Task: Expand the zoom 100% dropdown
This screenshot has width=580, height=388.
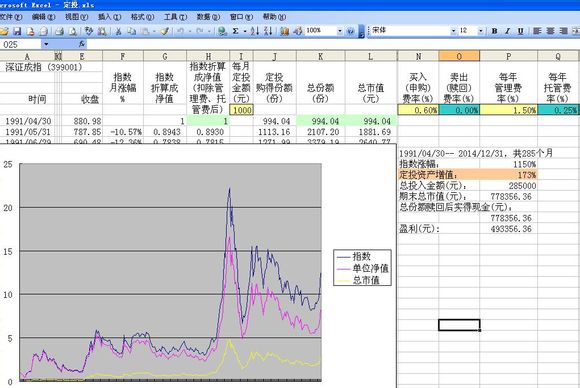Action: [x=340, y=31]
